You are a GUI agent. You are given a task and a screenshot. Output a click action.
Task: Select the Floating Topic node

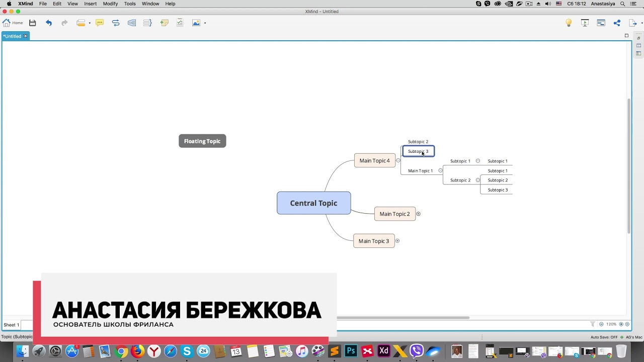(202, 141)
